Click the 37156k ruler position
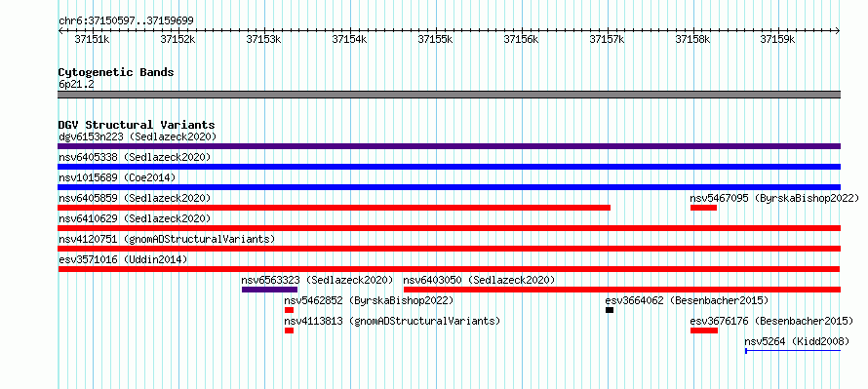This screenshot has width=868, height=389. click(x=522, y=39)
